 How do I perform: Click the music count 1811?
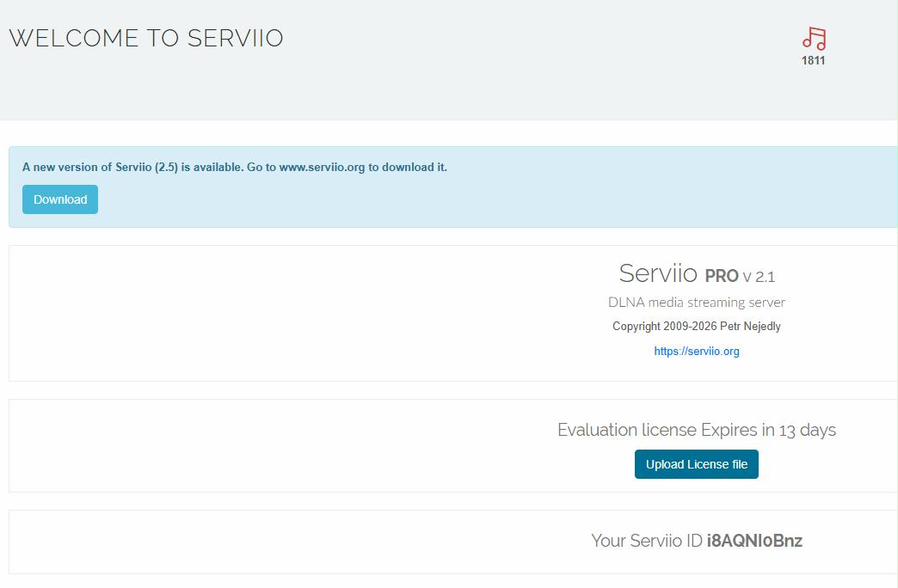(x=813, y=61)
